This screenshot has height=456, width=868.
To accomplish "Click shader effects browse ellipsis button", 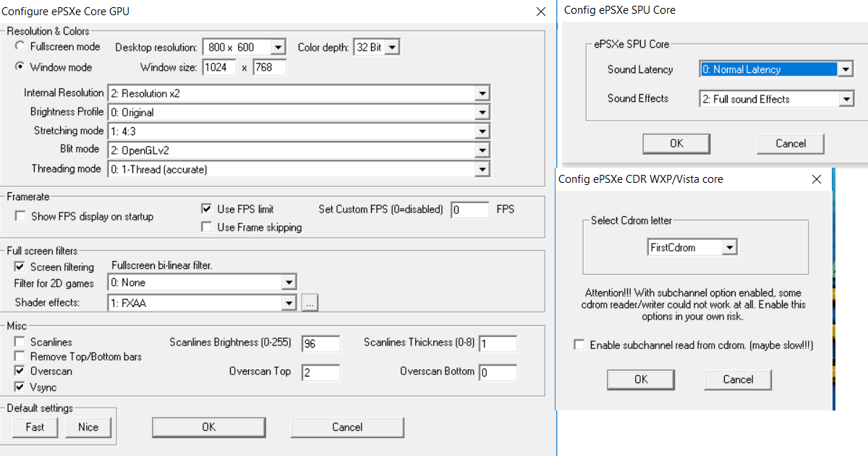I will tap(310, 304).
